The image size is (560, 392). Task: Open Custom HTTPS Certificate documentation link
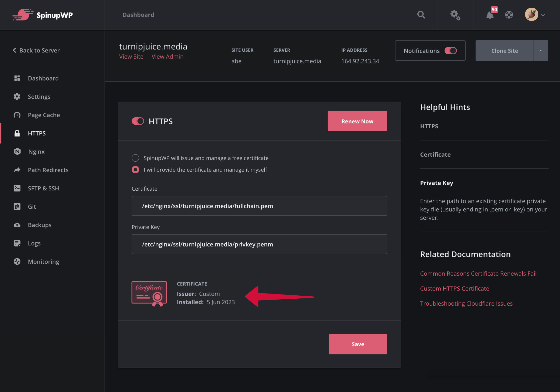tap(454, 288)
